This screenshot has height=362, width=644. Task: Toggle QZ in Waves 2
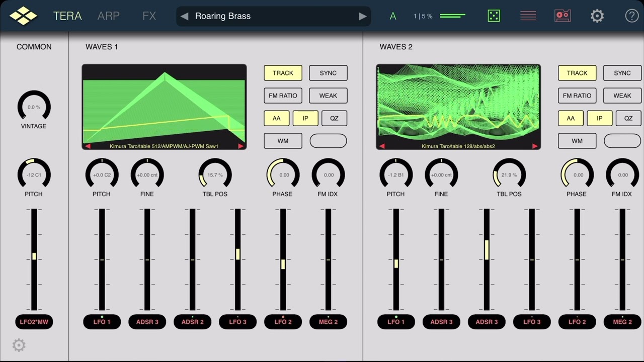(628, 118)
